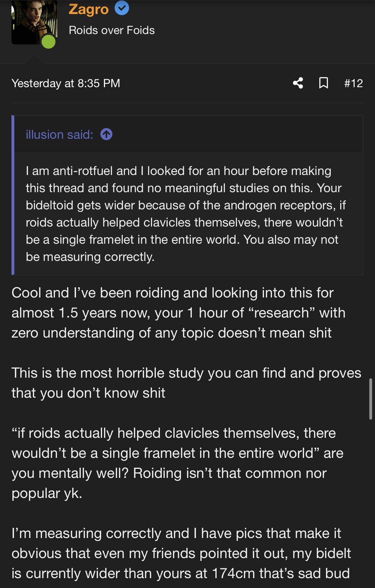Open the Zagro username link
Screen dimensions: 375x588
[x=88, y=9]
